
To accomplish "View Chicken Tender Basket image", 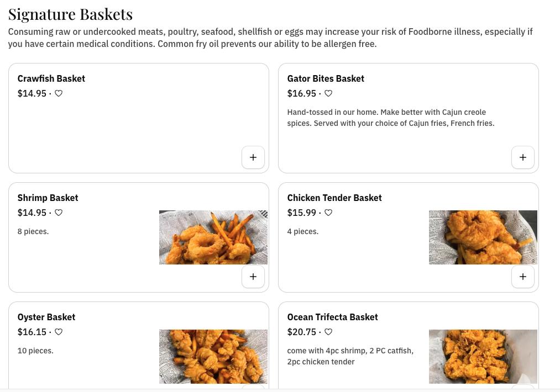I will tap(483, 237).
